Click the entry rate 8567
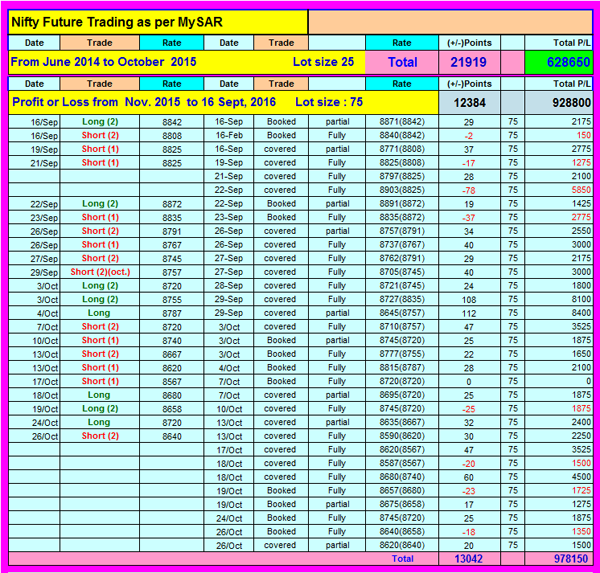 (172, 382)
